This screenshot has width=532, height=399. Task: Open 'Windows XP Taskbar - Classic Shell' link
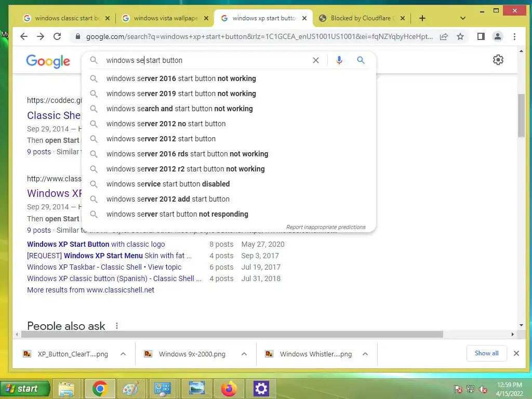(x=104, y=267)
